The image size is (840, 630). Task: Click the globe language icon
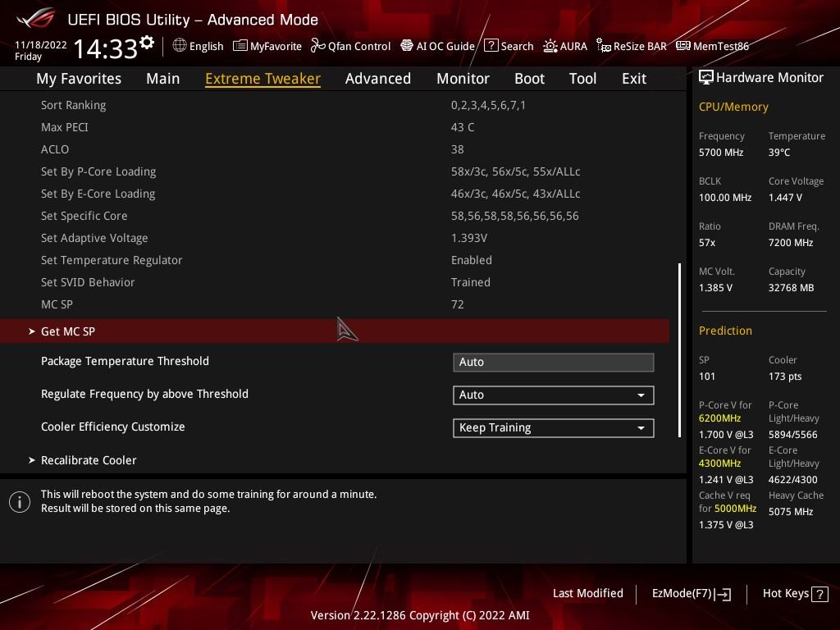pyautogui.click(x=180, y=46)
